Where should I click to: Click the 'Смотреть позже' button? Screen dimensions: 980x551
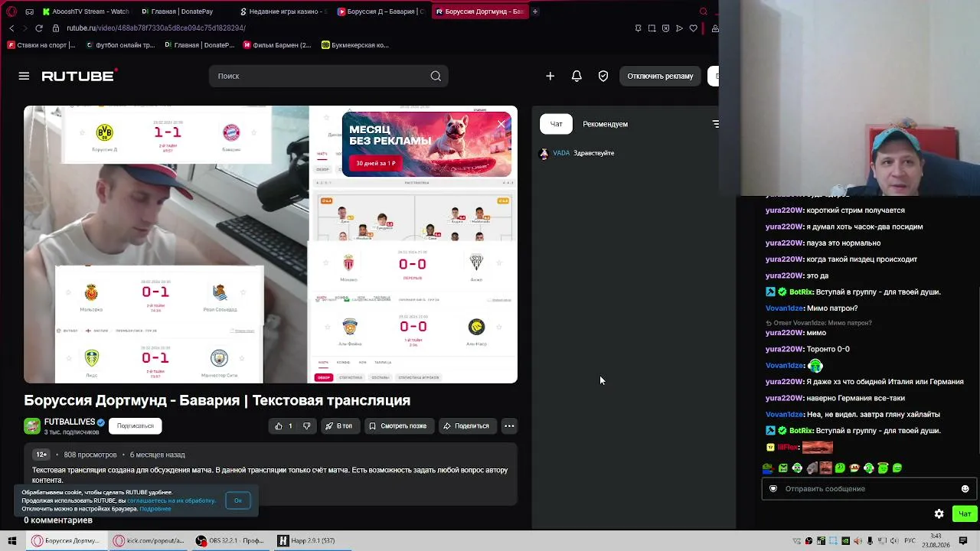click(x=398, y=426)
